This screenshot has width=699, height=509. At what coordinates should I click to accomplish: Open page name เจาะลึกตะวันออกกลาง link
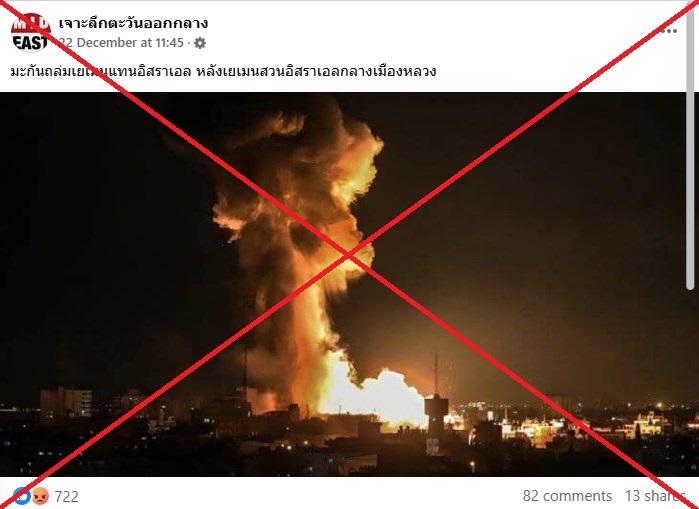tap(133, 23)
